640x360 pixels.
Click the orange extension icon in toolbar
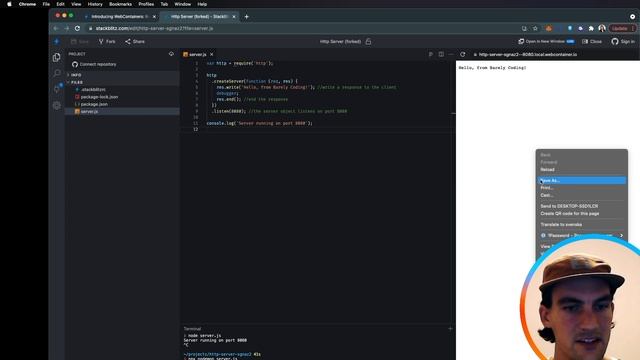tap(549, 29)
